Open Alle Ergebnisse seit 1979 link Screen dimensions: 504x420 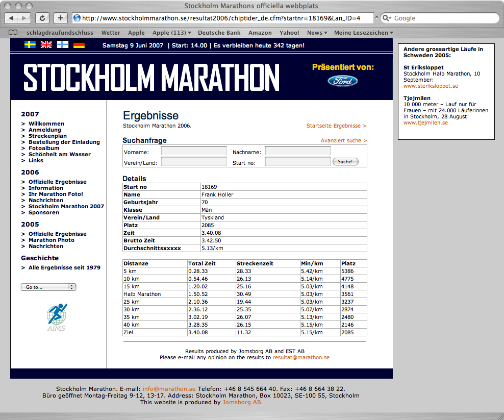[64, 267]
